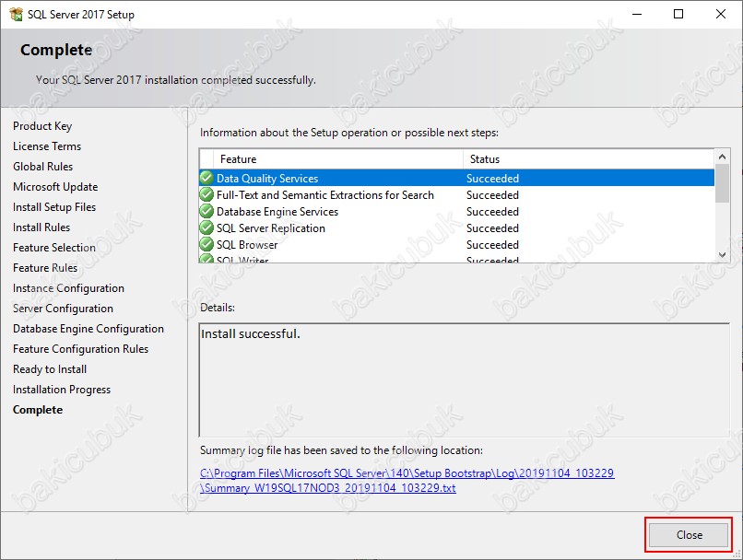Click the Status column header
The image size is (743, 560).
[589, 159]
